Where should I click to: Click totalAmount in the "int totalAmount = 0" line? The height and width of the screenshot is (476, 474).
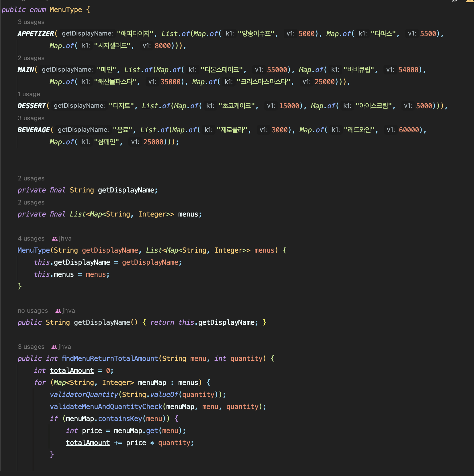pyautogui.click(x=72, y=371)
